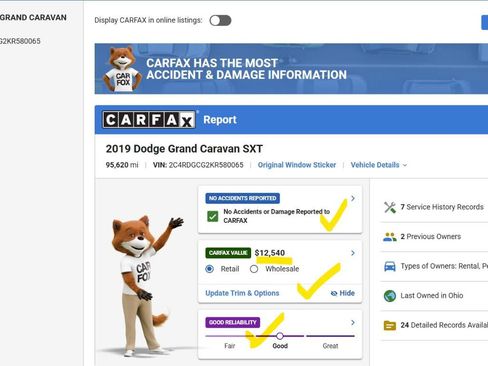Viewport: 488px width, 366px height.
Task: Expand the CARFAX Value card chevron
Action: pos(353,253)
